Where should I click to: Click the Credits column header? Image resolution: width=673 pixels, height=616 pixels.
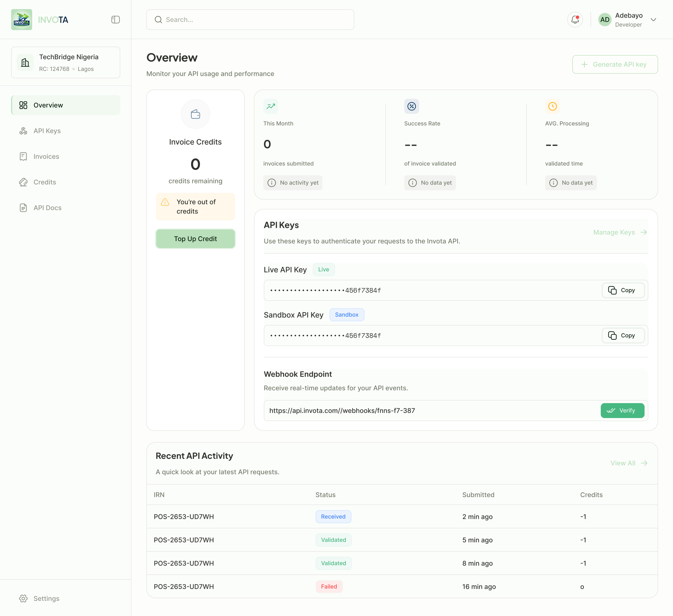(x=591, y=495)
